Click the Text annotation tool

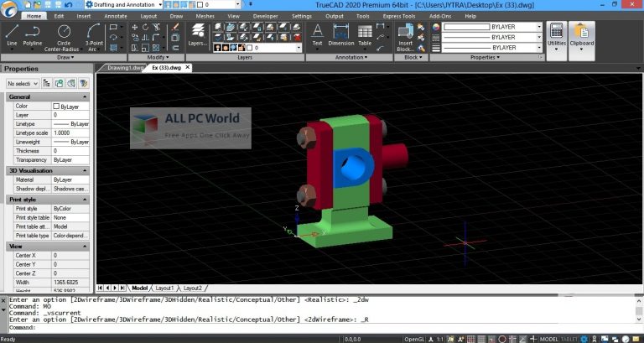click(x=318, y=34)
